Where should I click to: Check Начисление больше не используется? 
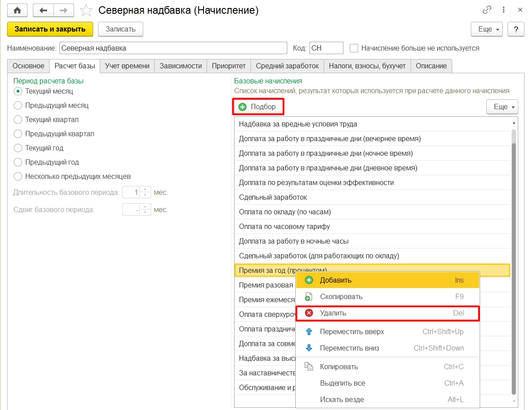[x=354, y=48]
